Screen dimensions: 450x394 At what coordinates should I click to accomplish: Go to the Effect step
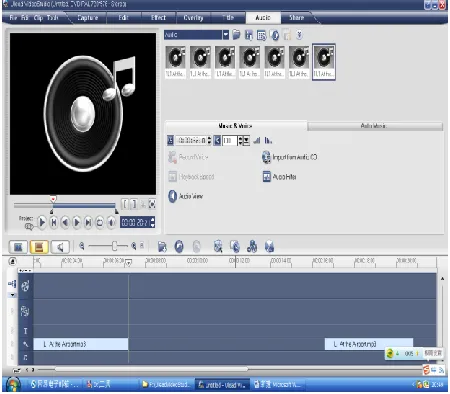[158, 17]
